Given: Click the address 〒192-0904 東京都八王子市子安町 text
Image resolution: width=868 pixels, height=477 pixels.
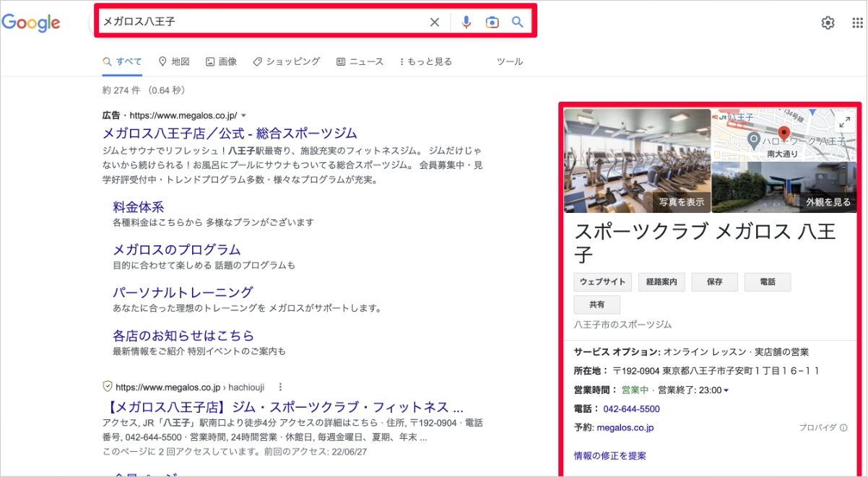Looking at the screenshot, I should (x=716, y=371).
